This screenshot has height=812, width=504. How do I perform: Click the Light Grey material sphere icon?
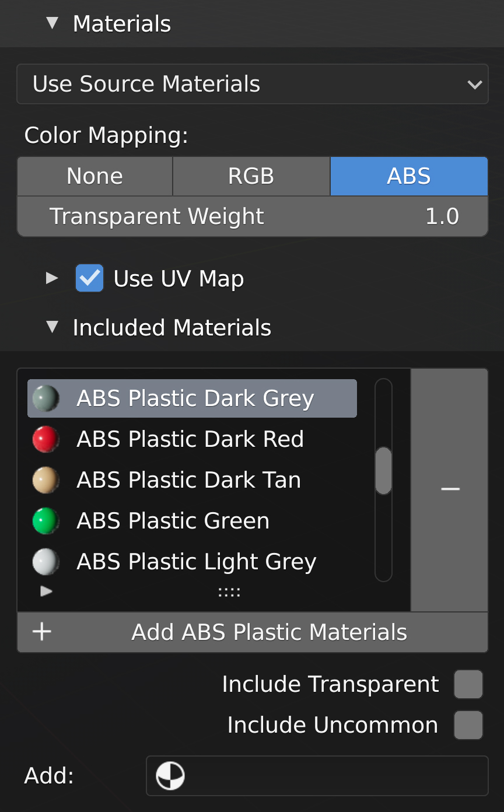pos(45,562)
